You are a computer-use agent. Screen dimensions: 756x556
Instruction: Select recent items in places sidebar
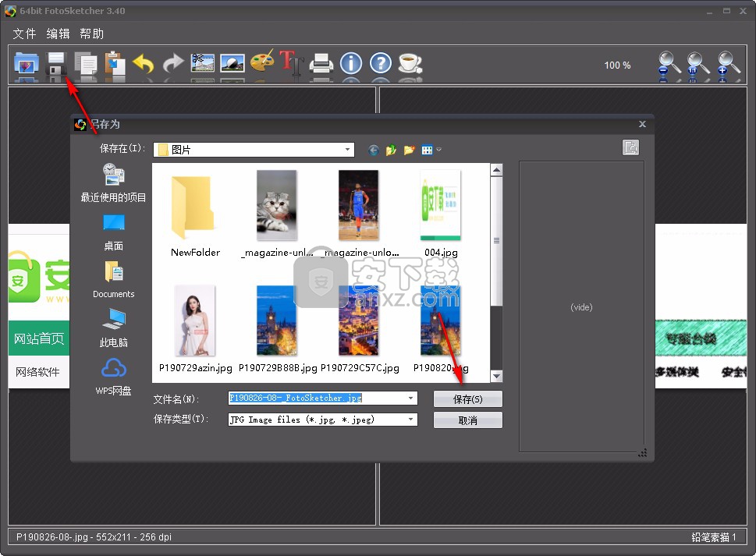(113, 182)
